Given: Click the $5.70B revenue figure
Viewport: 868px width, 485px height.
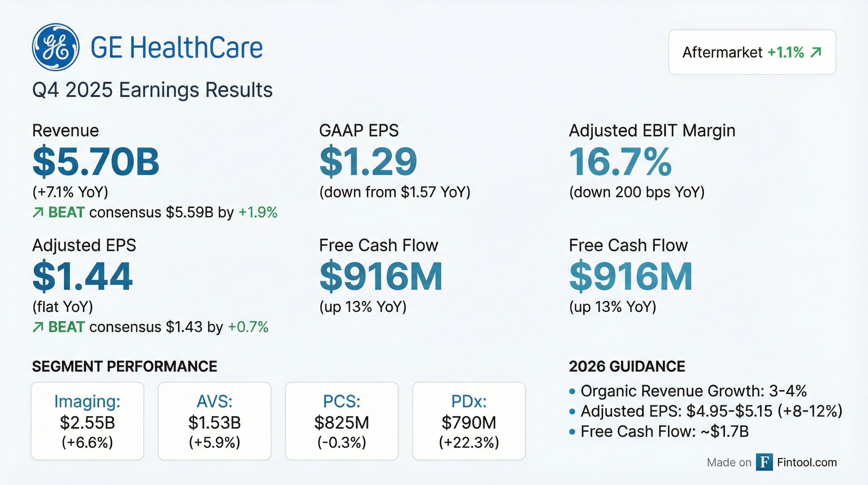Looking at the screenshot, I should click(x=96, y=162).
